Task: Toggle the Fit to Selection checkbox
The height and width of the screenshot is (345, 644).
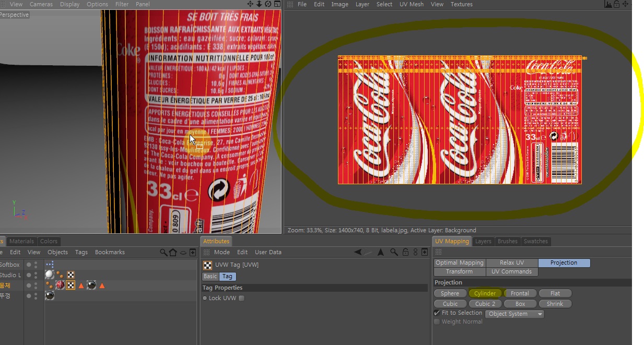Action: 437,313
